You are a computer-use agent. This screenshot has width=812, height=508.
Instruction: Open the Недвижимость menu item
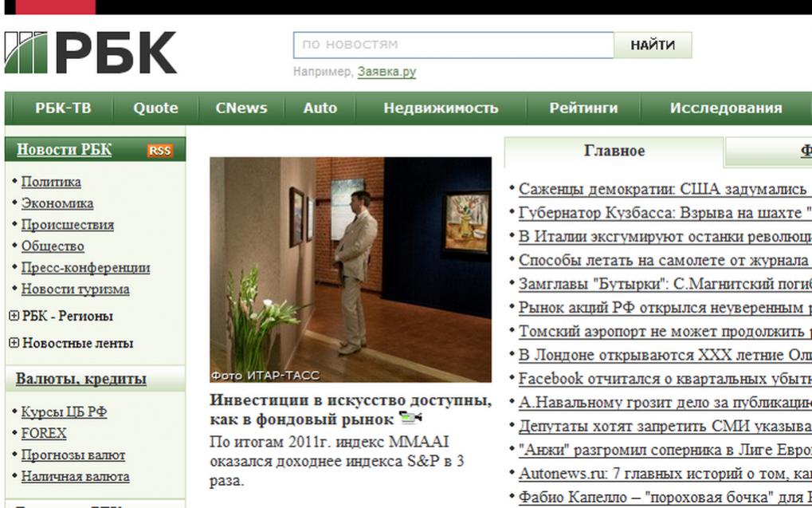point(441,108)
